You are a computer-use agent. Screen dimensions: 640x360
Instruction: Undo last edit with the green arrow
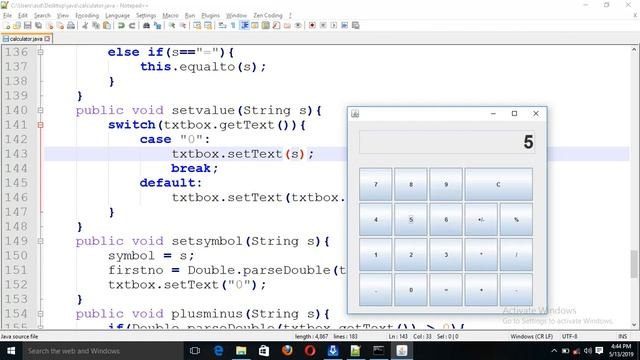click(x=121, y=25)
